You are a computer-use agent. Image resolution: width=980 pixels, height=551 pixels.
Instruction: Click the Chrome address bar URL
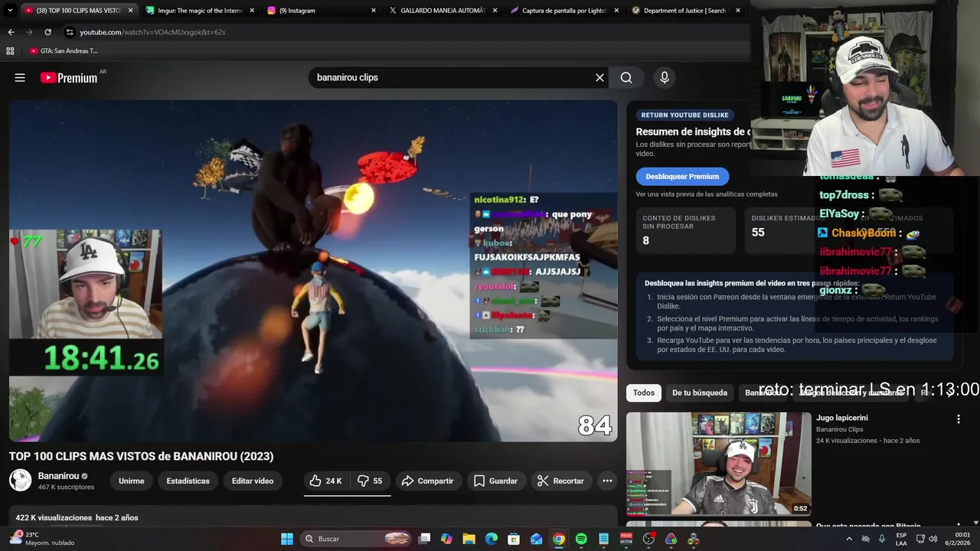[152, 32]
